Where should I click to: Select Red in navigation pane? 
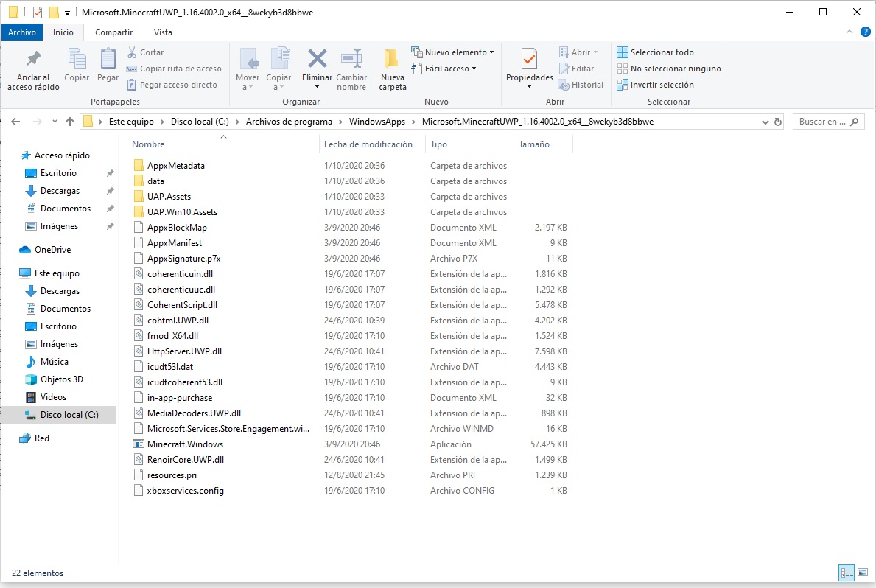[42, 438]
